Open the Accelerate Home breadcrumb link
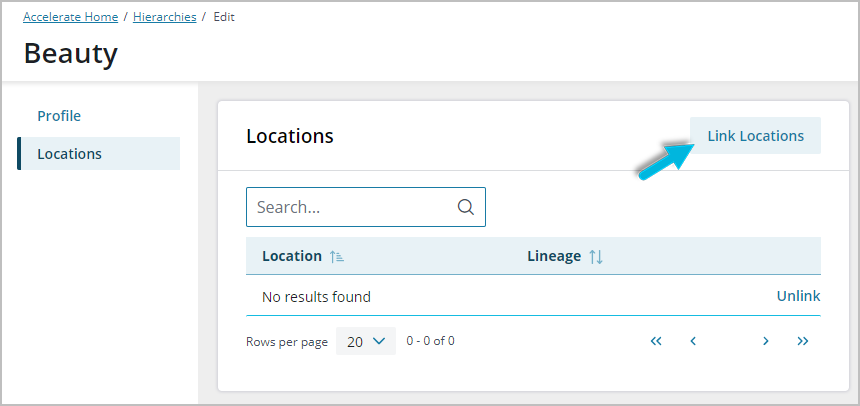 coord(70,17)
